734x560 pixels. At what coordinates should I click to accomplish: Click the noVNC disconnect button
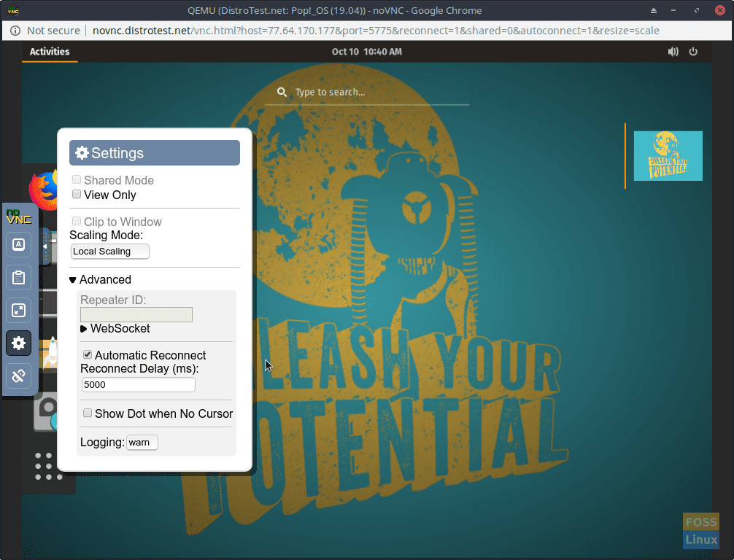tap(19, 376)
